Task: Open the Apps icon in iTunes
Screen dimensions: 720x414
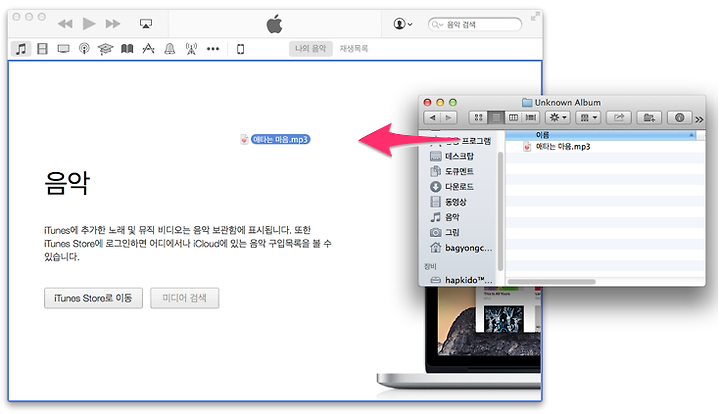Action: [148, 49]
